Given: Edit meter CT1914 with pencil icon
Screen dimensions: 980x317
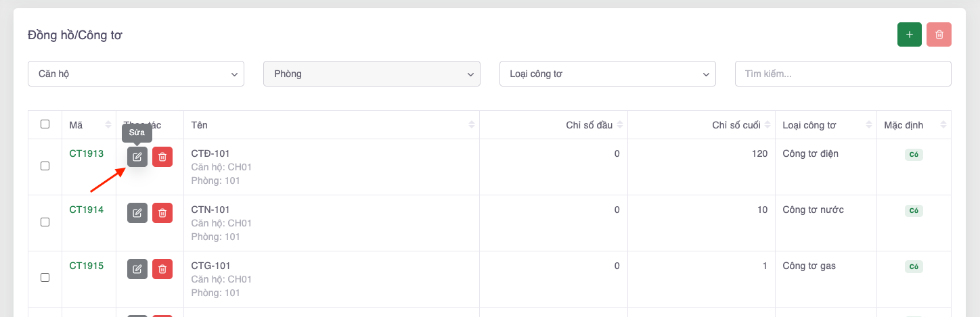Looking at the screenshot, I should click(137, 213).
